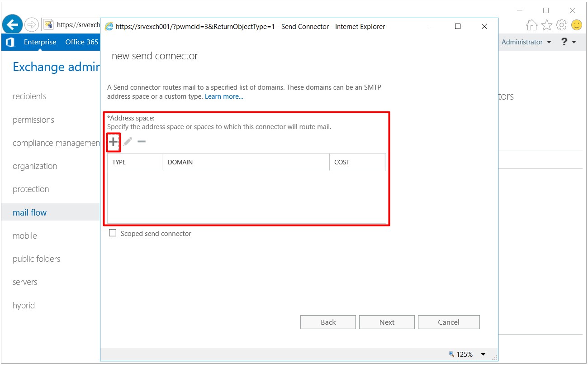This screenshot has width=588, height=365.
Task: Enable the Scoped send connector checkbox
Action: pos(113,233)
